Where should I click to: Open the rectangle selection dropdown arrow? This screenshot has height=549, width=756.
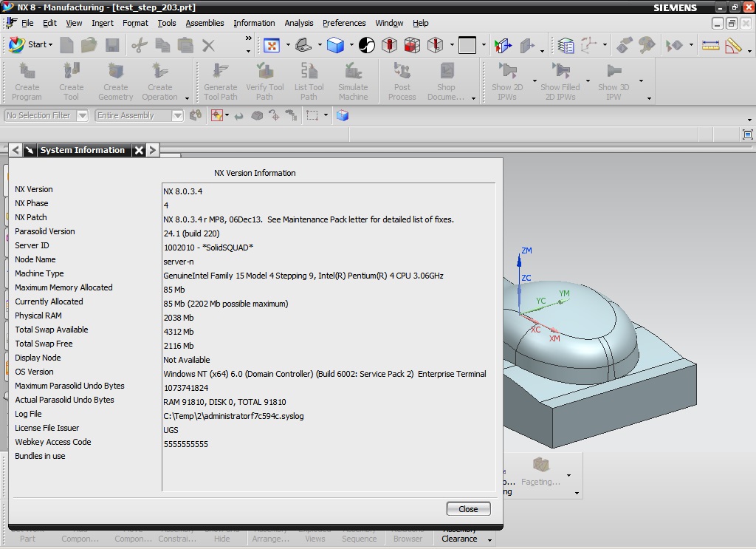coord(326,115)
